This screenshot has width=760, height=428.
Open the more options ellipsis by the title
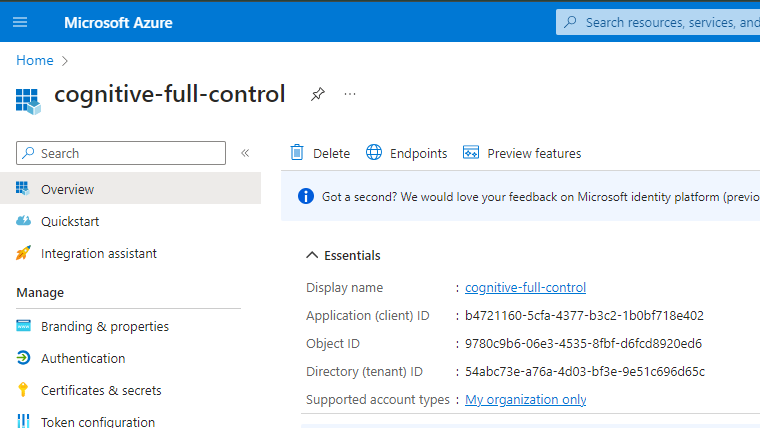click(x=350, y=94)
